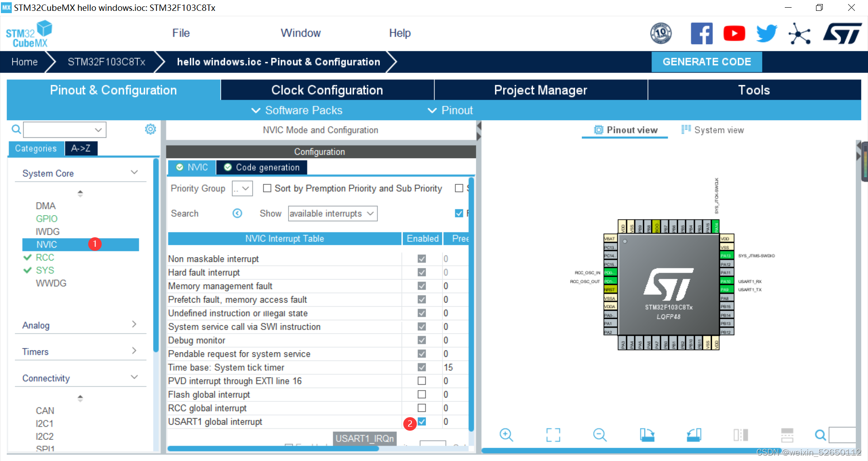The width and height of the screenshot is (868, 461).
Task: Toggle the Prefetch fault enabled checkbox
Action: pos(422,299)
